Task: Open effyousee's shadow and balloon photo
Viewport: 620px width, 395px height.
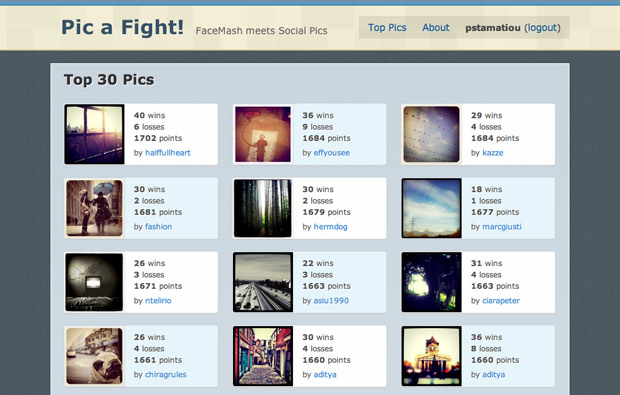Action: (263, 134)
